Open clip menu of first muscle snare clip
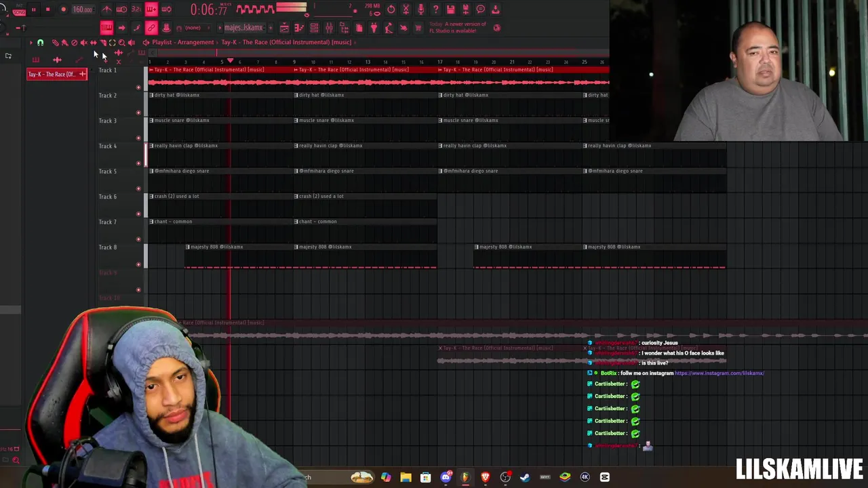The width and height of the screenshot is (868, 488). [x=152, y=121]
